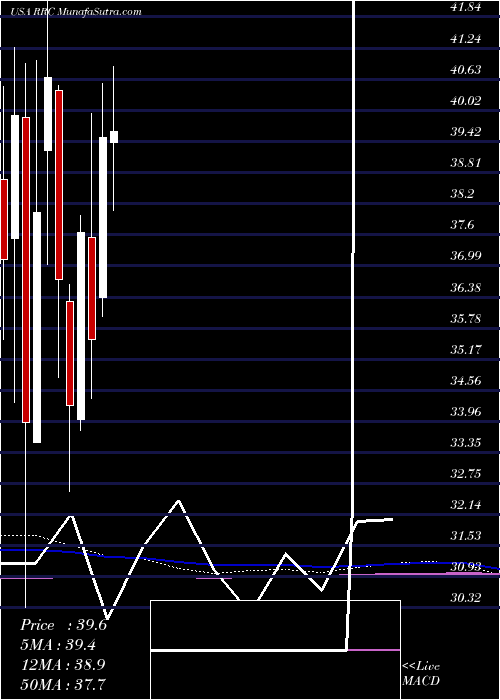This screenshot has height=700, width=500.
Task: Click the 32.75 price axis label
Action: click(x=466, y=473)
